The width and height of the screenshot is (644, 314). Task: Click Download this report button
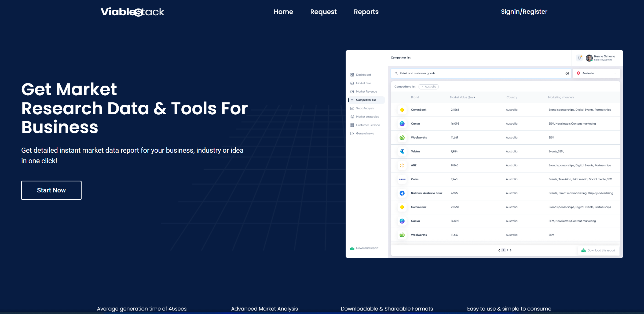click(x=598, y=250)
